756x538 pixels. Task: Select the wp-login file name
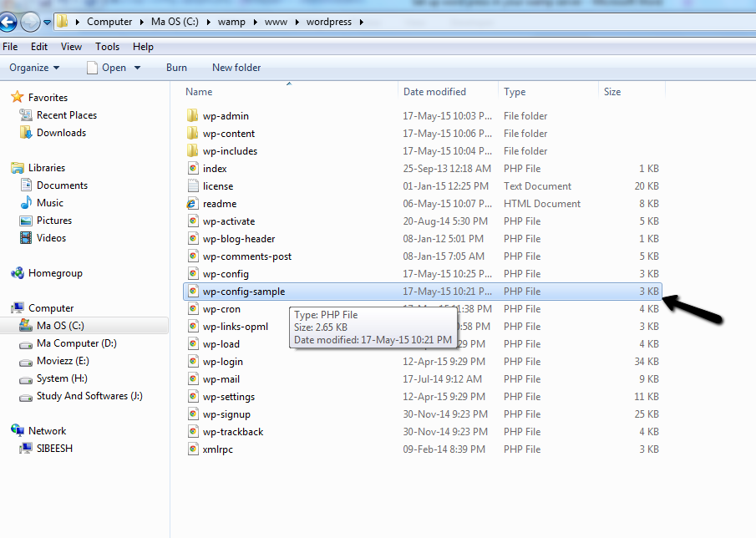tap(222, 362)
